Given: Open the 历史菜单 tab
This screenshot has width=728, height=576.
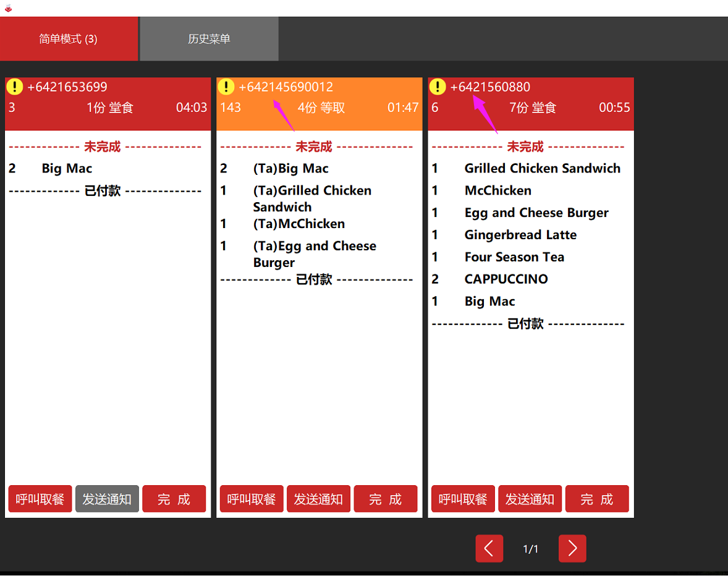Looking at the screenshot, I should 210,39.
